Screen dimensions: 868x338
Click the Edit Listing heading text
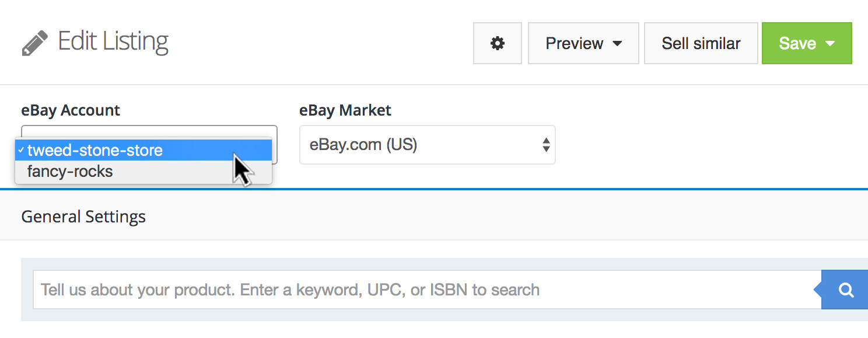pos(113,41)
